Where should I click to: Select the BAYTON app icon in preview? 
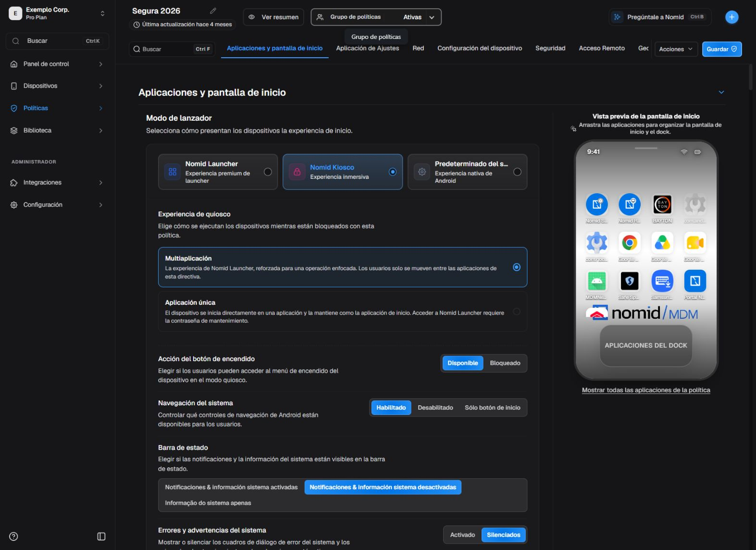click(662, 204)
